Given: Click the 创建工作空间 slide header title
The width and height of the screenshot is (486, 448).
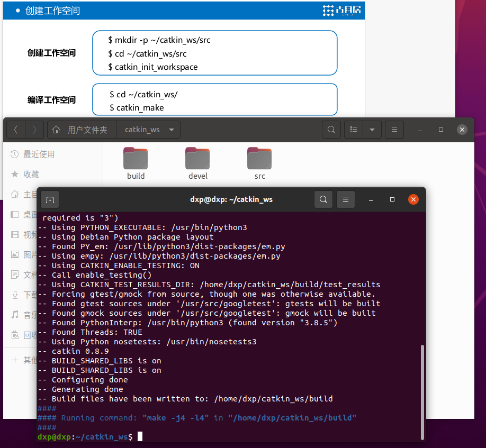Looking at the screenshot, I should (x=52, y=11).
